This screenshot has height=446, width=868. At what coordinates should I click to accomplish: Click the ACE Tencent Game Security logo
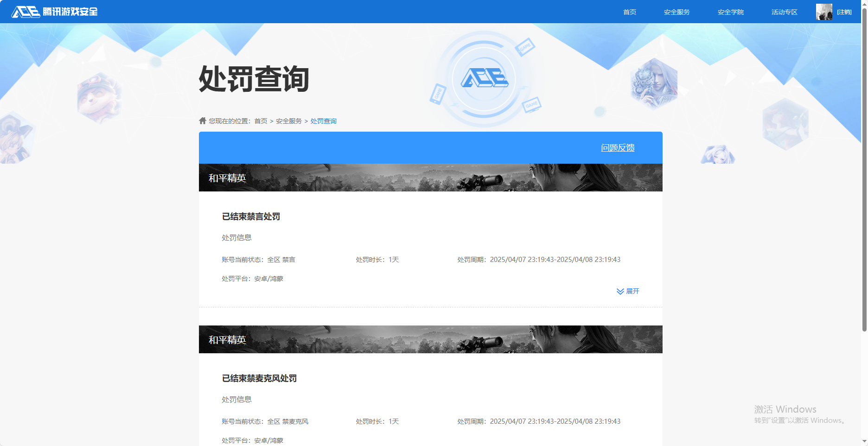coord(54,12)
